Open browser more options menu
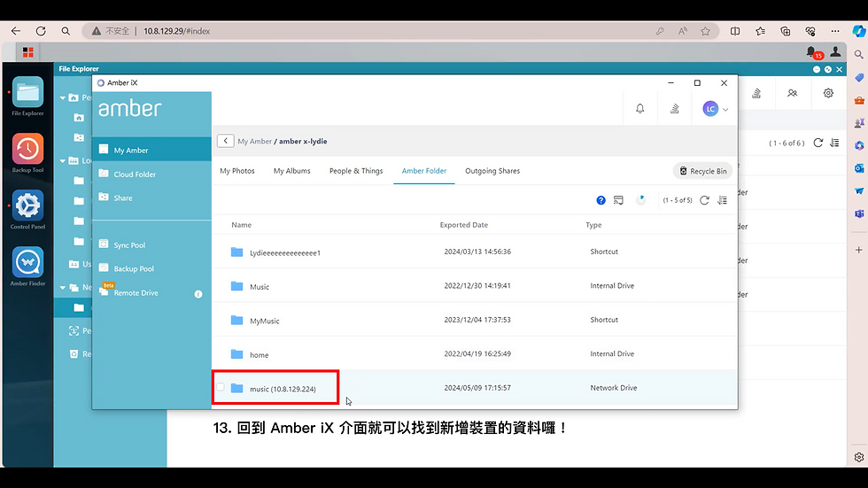The height and width of the screenshot is (488, 868). [834, 31]
